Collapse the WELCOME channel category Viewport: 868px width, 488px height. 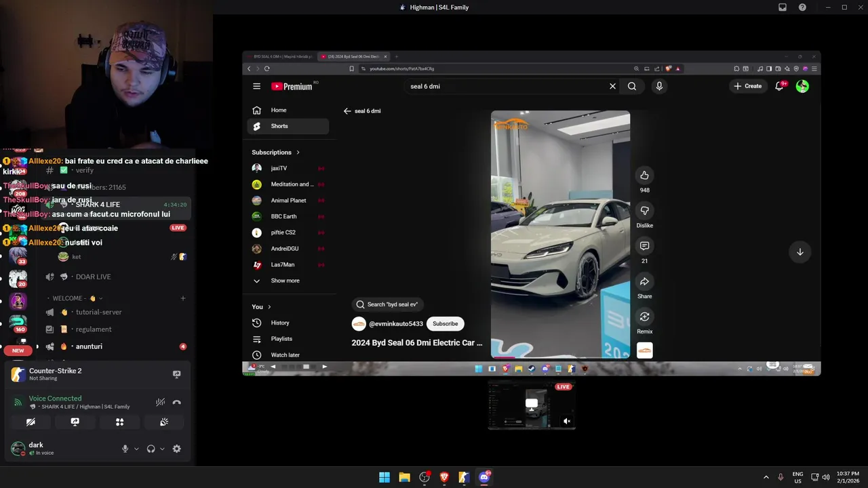[75, 298]
